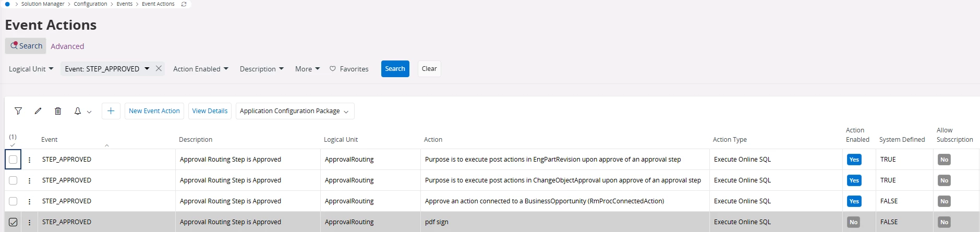The height and width of the screenshot is (232, 980).
Task: Uncheck the pdf sign row checkbox
Action: coord(13,222)
